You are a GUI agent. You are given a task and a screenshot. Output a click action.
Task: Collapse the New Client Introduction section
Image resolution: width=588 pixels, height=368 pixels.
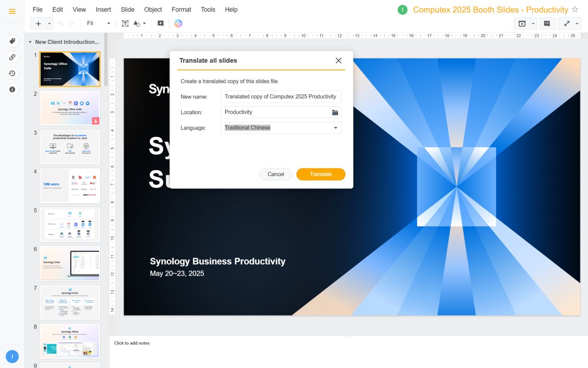[30, 42]
